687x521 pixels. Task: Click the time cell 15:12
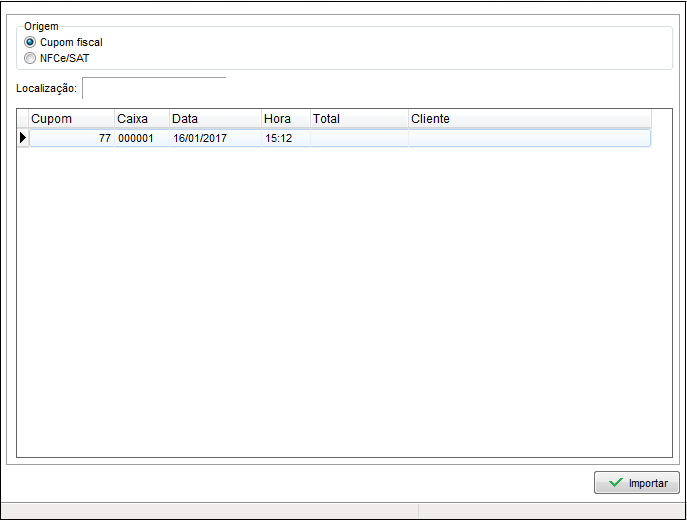[x=285, y=138]
